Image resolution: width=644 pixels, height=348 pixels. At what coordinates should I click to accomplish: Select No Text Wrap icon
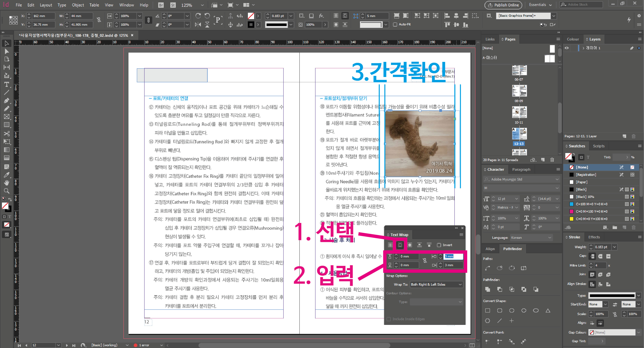390,245
